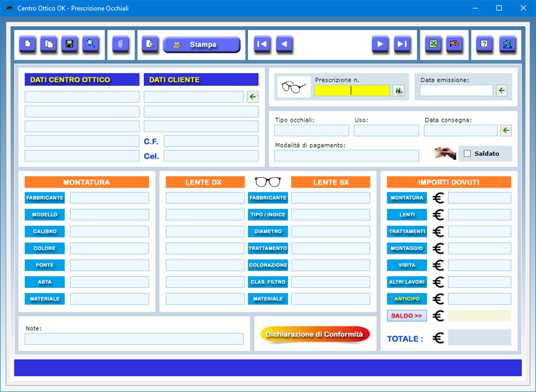This screenshot has width=536, height=392.
Task: Click the first Dati Centro Ottico field
Action: 82,97
